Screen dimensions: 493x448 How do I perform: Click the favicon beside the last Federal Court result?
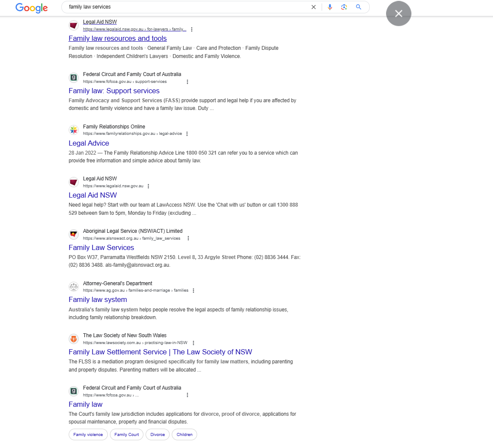73,391
